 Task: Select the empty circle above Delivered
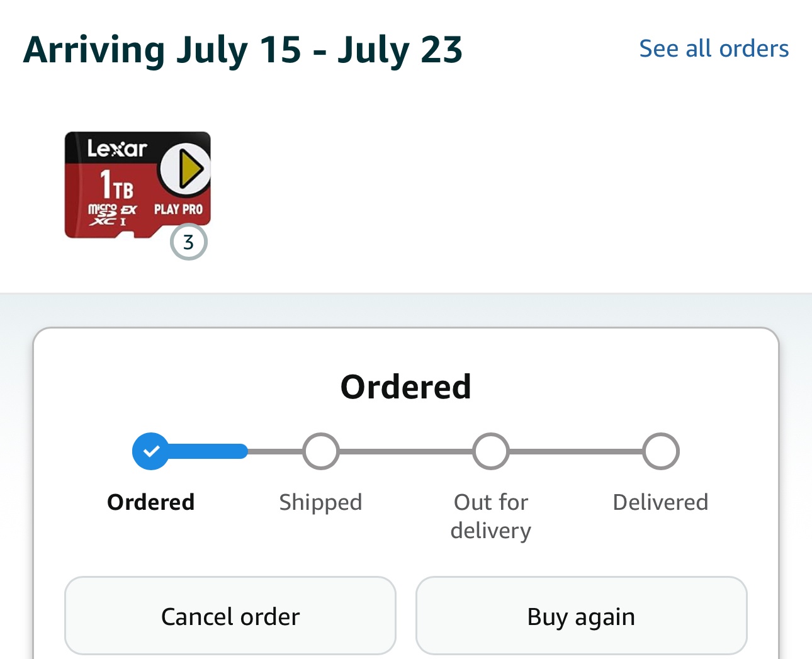[661, 451]
